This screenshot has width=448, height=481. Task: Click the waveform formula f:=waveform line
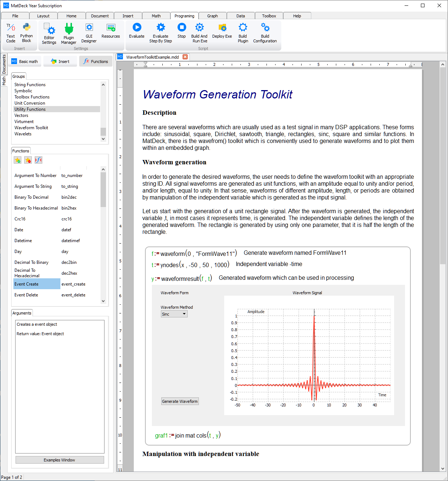[194, 253]
